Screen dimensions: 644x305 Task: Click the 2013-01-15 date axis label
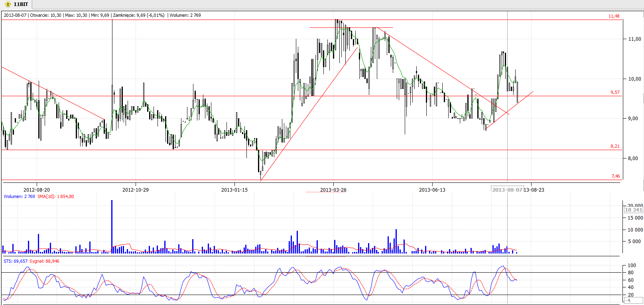point(234,190)
